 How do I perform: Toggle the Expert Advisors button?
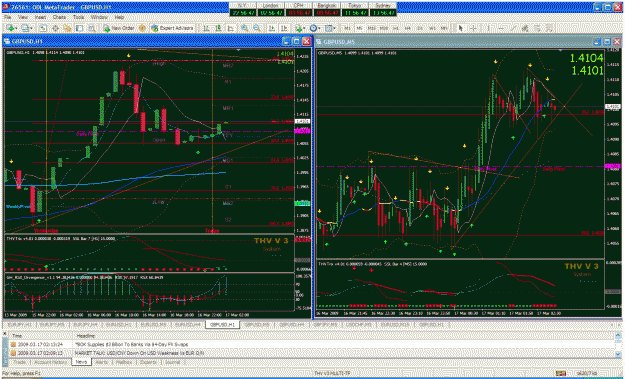click(172, 28)
